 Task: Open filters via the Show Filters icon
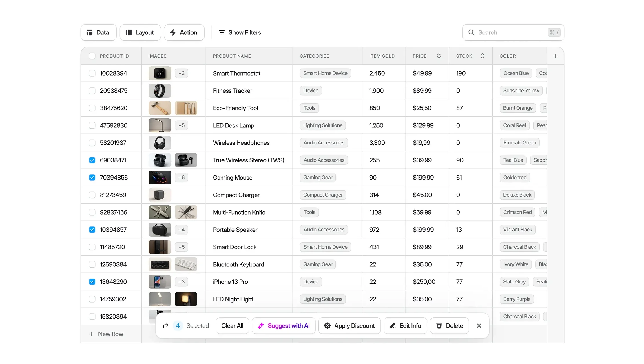[222, 32]
